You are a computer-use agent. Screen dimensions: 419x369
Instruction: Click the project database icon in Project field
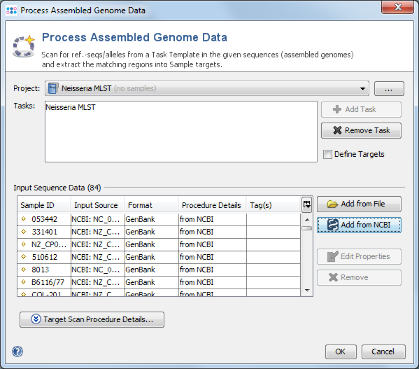(53, 88)
